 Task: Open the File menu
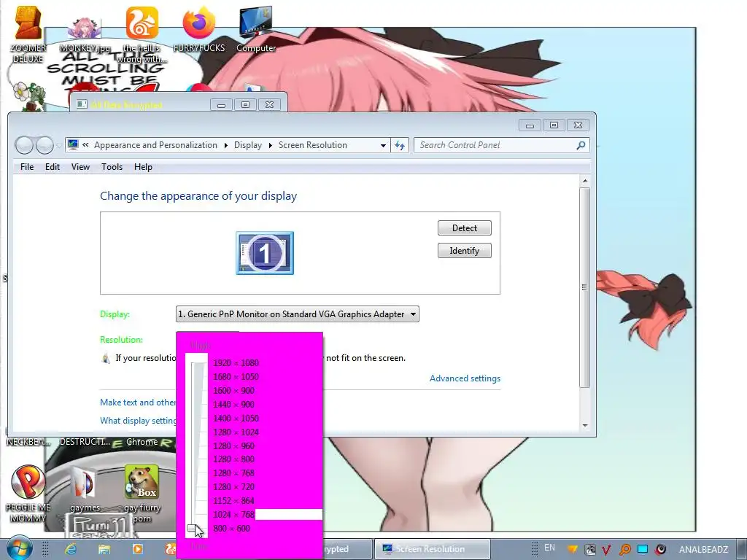(27, 167)
